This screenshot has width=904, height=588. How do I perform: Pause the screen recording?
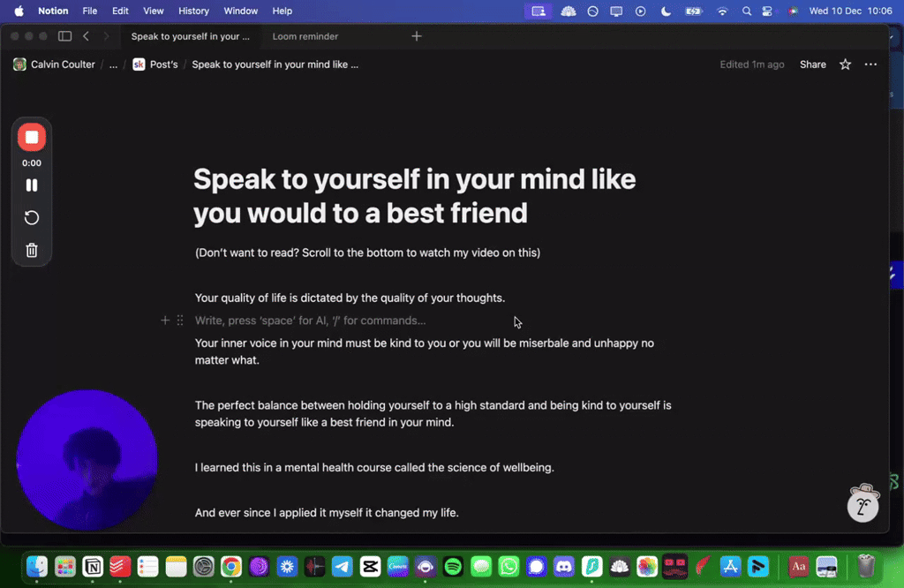32,185
